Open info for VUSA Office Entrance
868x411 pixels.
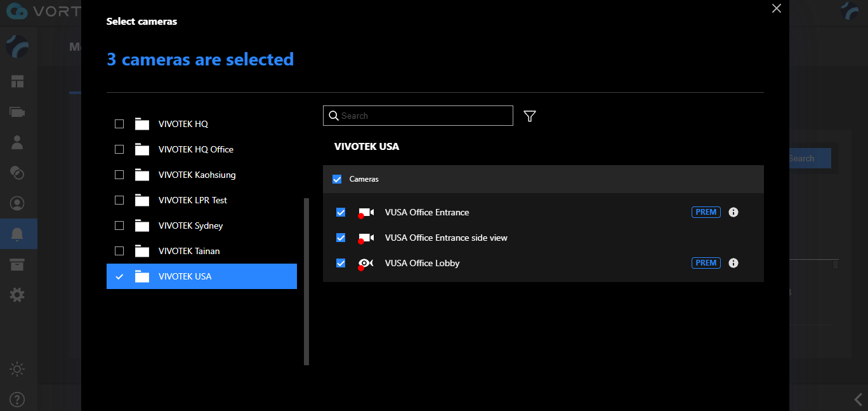tap(733, 212)
